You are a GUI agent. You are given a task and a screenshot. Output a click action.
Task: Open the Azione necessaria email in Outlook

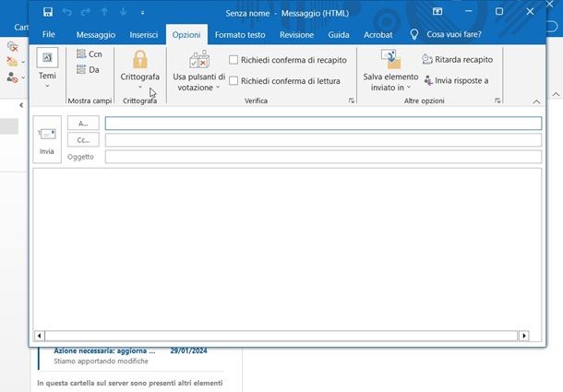tap(131, 356)
